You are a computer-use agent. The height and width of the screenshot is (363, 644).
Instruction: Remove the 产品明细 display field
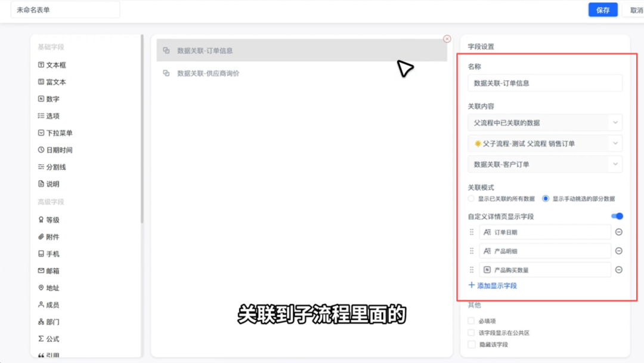tap(618, 251)
